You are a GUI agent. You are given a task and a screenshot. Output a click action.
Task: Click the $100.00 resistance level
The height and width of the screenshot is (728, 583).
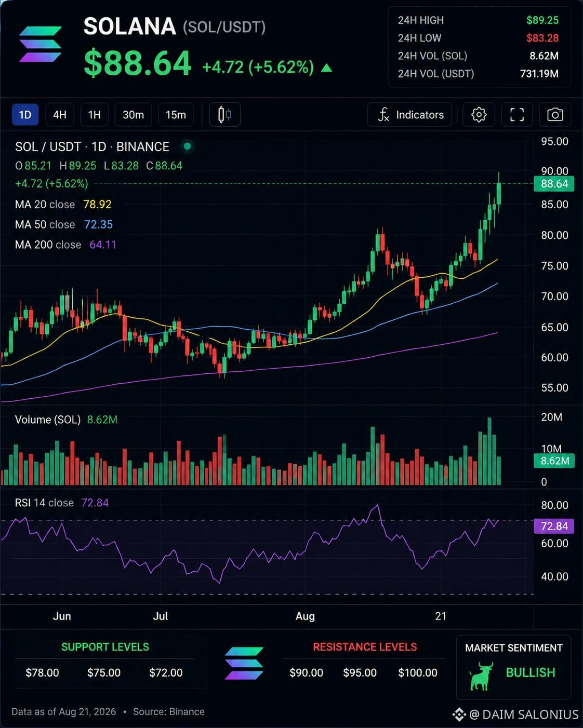click(418, 673)
